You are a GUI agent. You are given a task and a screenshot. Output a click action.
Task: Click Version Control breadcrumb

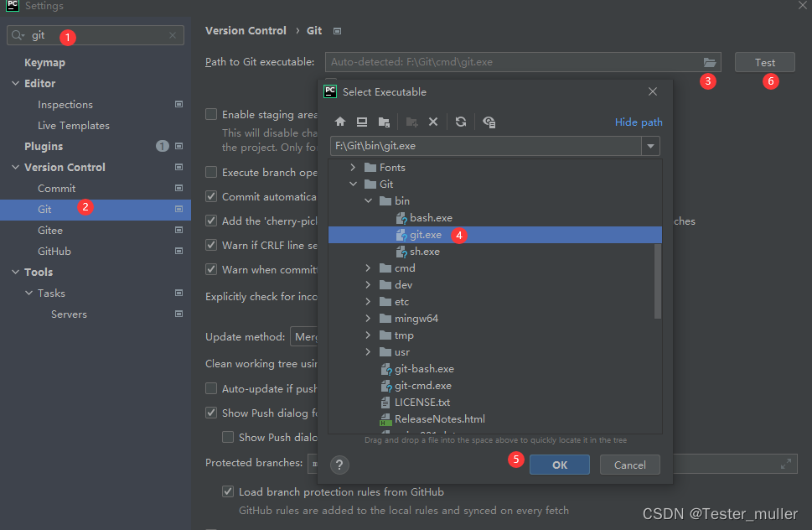pos(246,30)
